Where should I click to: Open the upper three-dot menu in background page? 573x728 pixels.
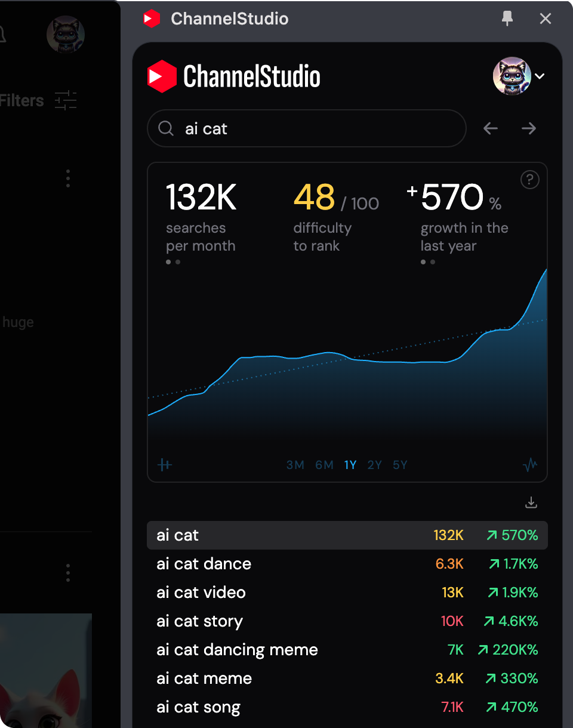tap(68, 178)
